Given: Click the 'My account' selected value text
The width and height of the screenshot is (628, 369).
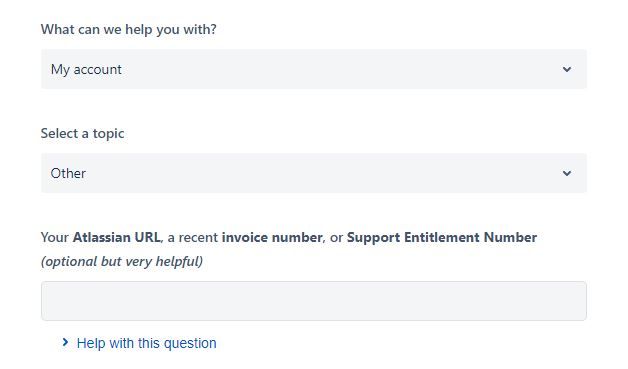Looking at the screenshot, I should point(86,70).
